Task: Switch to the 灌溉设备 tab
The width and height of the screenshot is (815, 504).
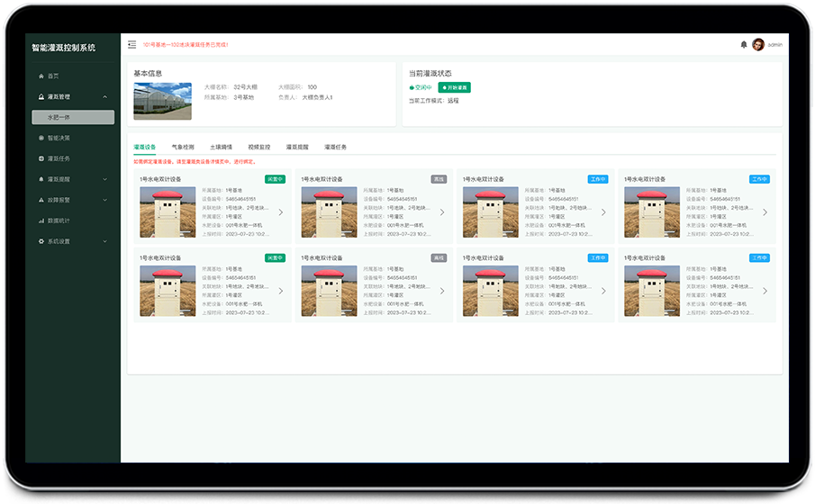Action: click(x=144, y=147)
